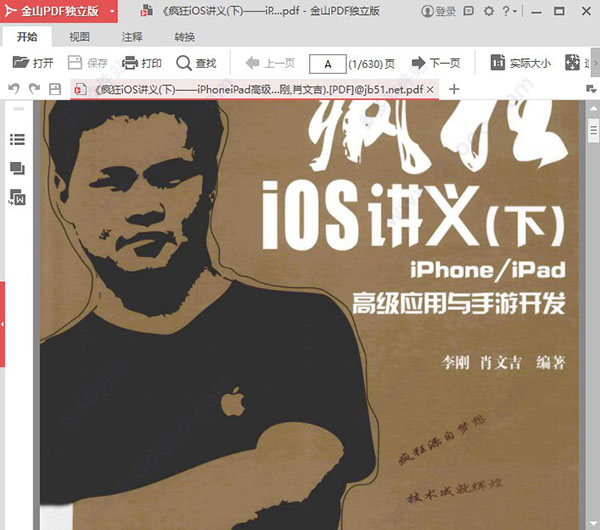Screen dimensions: 600x530
Task: Click the page number input field
Action: click(328, 64)
